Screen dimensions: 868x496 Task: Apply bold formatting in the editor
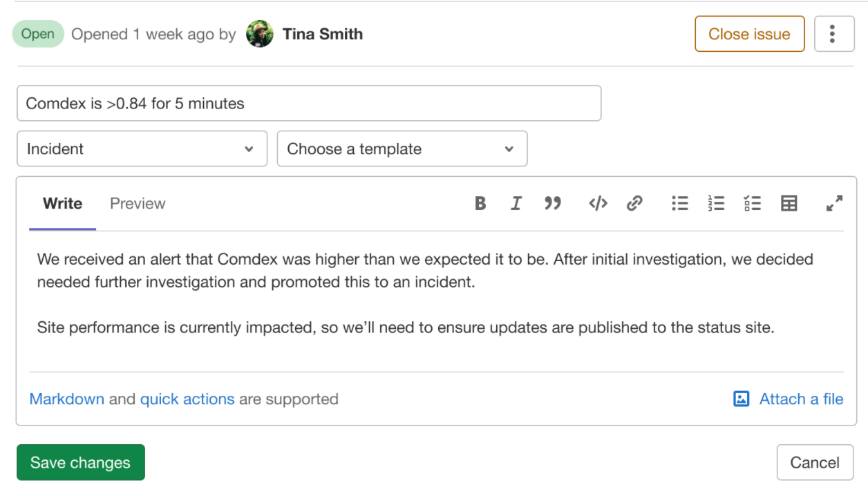480,203
